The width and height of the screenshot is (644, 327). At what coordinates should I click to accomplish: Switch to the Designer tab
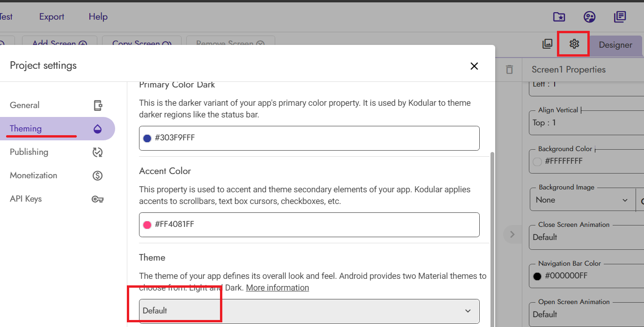click(615, 45)
